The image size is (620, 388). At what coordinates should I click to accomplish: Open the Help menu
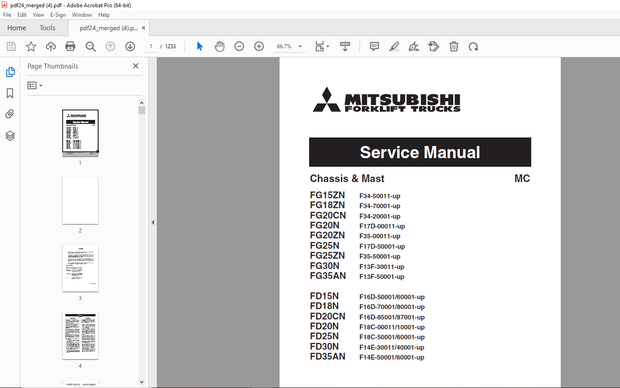click(104, 15)
